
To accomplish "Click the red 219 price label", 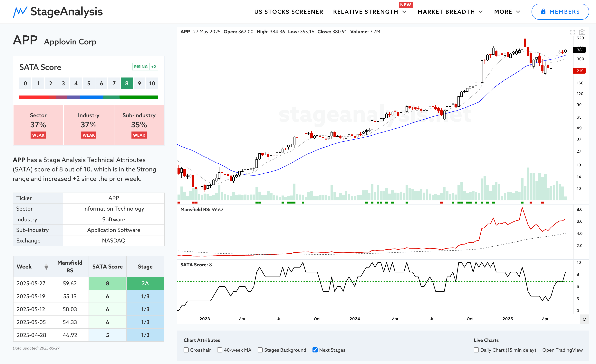I will coord(580,71).
